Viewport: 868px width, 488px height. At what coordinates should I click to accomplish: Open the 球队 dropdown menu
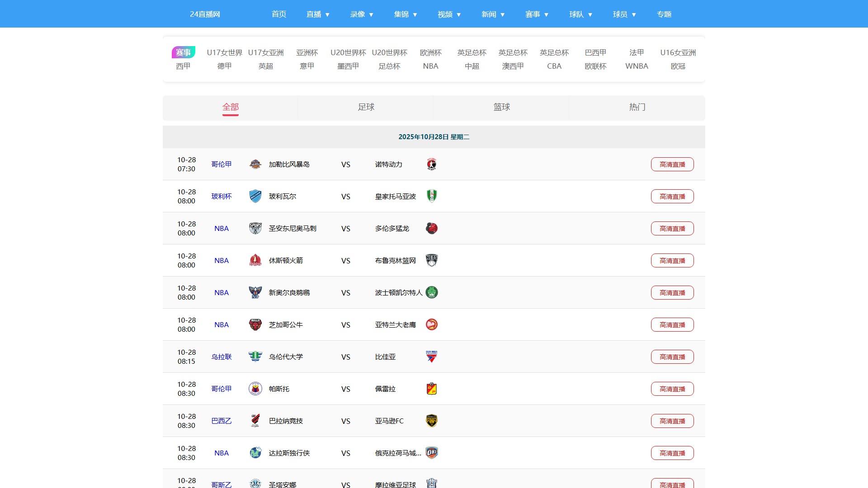(580, 14)
